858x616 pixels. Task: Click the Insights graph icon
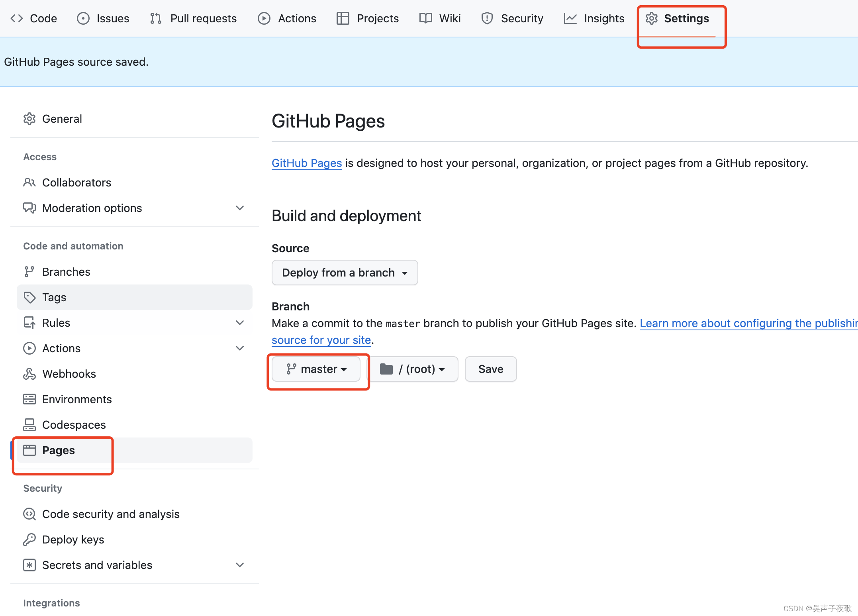(570, 18)
